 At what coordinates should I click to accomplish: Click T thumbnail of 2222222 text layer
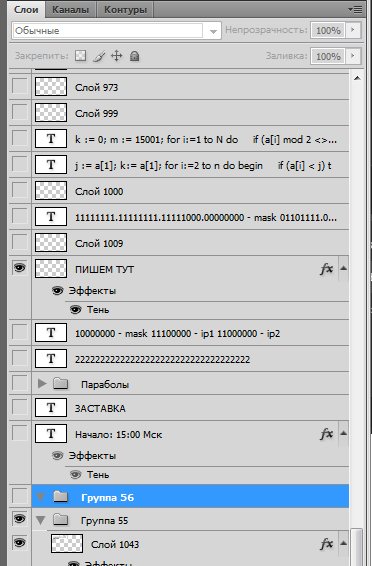[51, 358]
